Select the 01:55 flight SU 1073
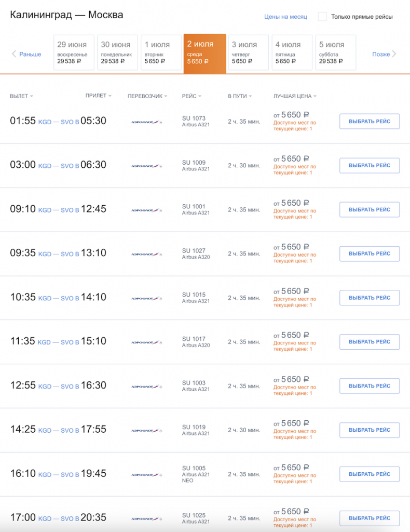Screen dimensions: 410x532 click(369, 122)
